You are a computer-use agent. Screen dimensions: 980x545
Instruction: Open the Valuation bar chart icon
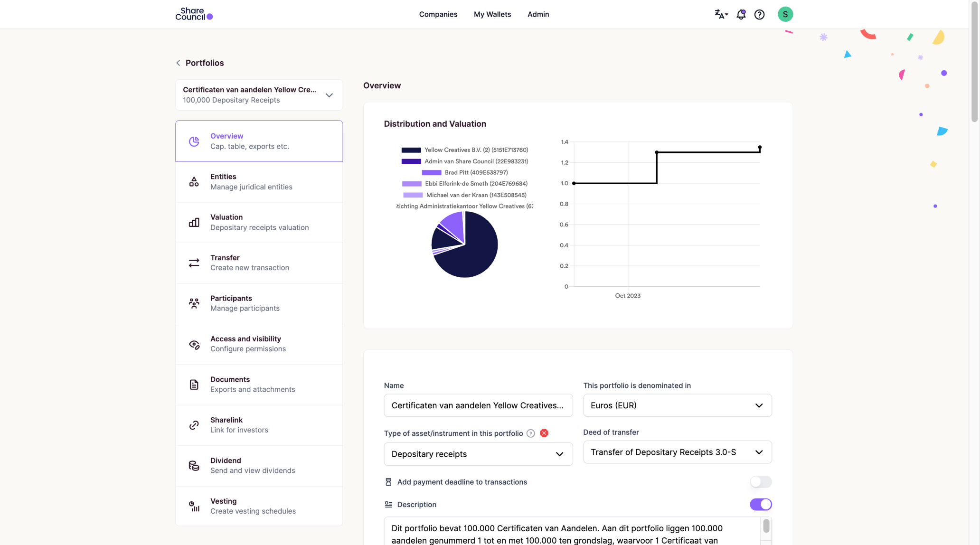pos(194,222)
